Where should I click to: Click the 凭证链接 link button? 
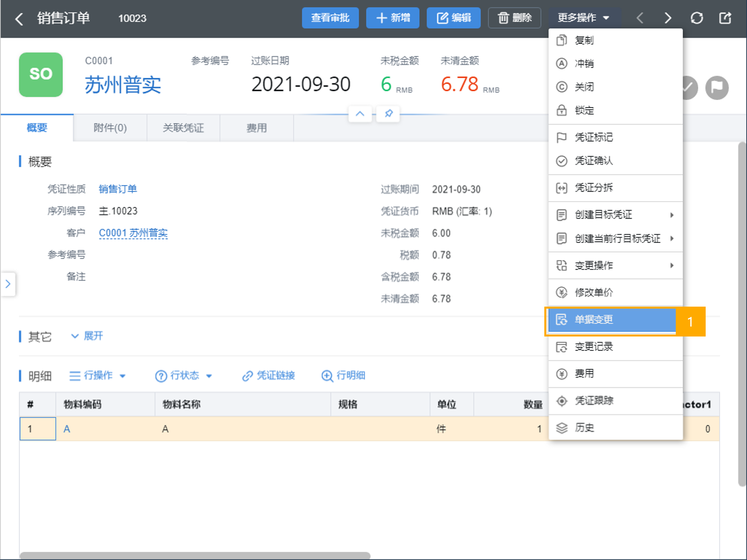pos(268,375)
